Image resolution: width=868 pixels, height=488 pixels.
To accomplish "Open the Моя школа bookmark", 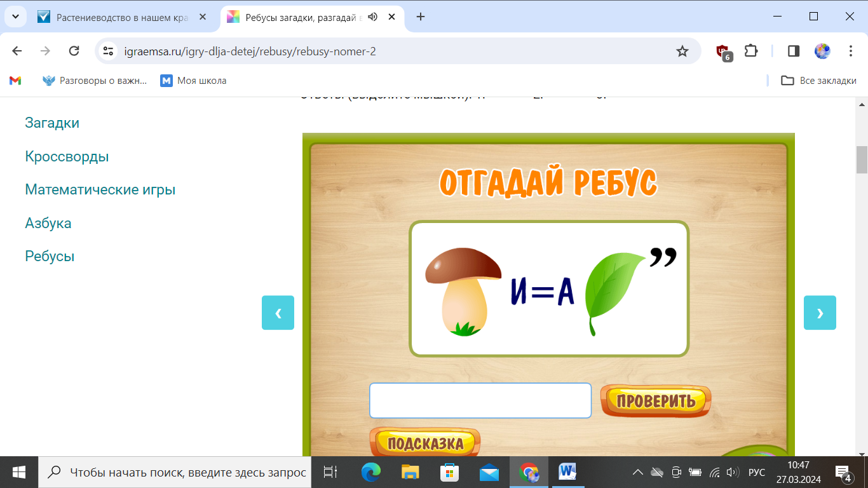I will click(193, 81).
